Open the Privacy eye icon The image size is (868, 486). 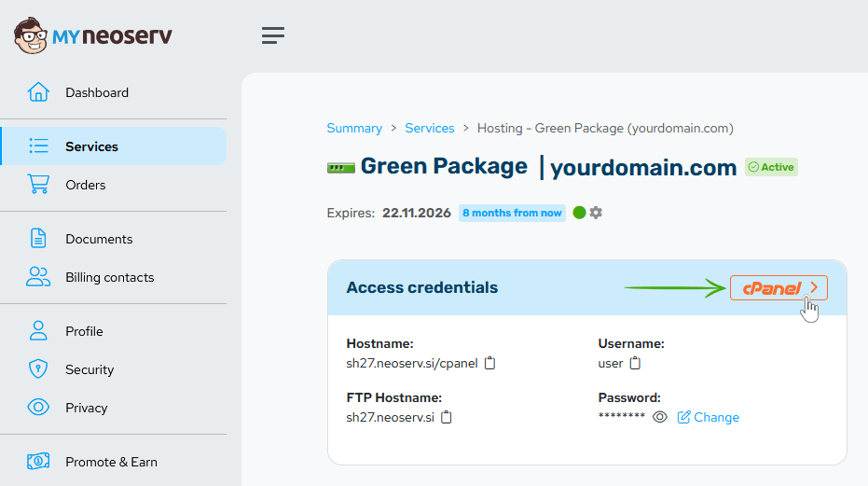[38, 408]
